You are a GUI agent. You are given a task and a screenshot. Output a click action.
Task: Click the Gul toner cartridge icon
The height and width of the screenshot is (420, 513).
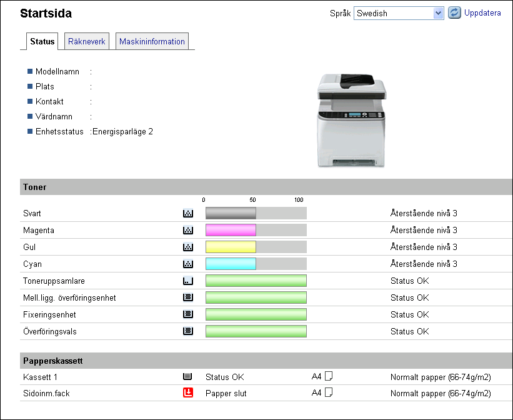(188, 247)
